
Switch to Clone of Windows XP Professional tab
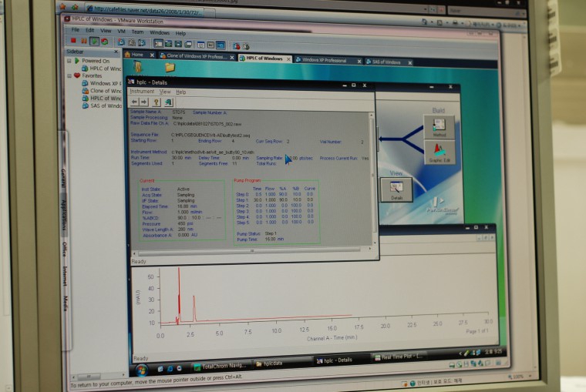pyautogui.click(x=196, y=56)
